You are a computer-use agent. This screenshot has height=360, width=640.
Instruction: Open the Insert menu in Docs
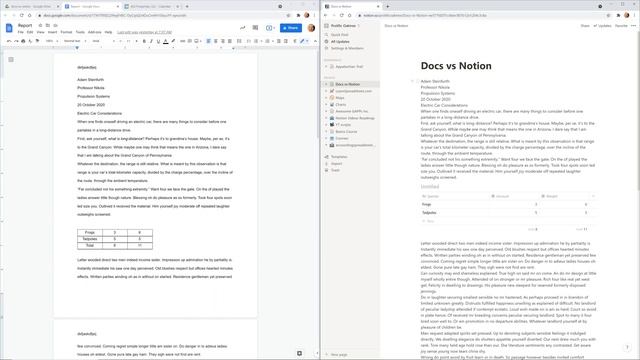click(x=53, y=32)
